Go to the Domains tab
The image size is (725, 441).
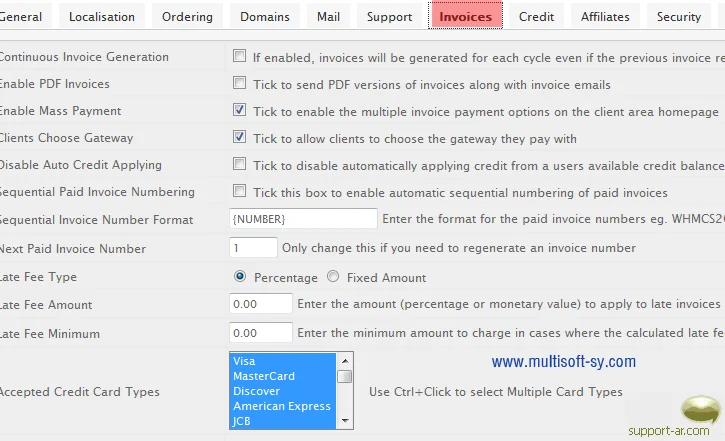click(265, 16)
